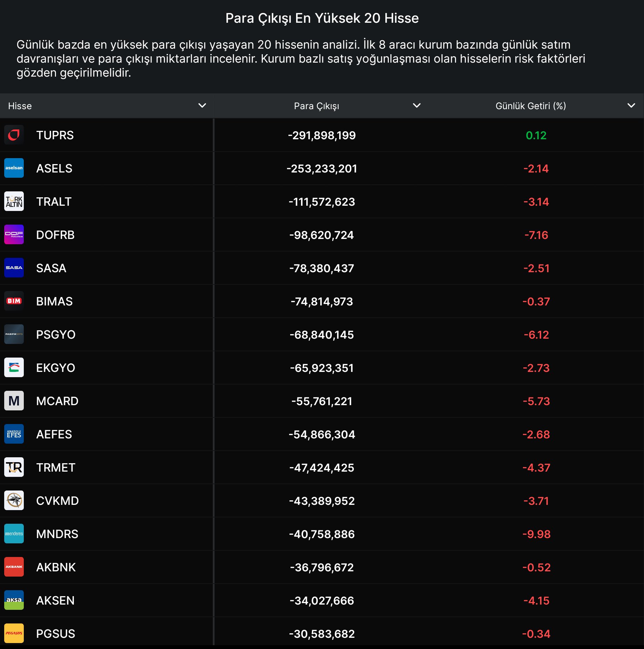Screen dimensions: 644x649
Task: Click the Türk Altın logo icon
Action: point(14,202)
